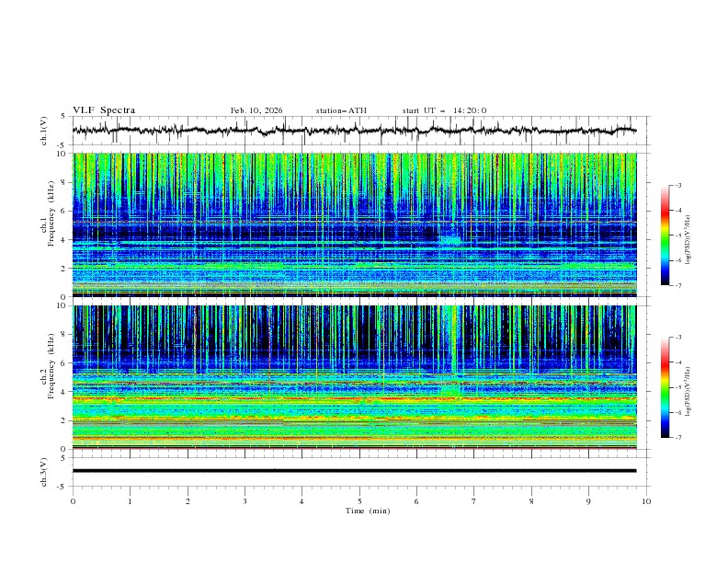Click the ch.2 'Frequency (kHz)' axis label
Viewport: 728px width, 563px height.
click(52, 366)
